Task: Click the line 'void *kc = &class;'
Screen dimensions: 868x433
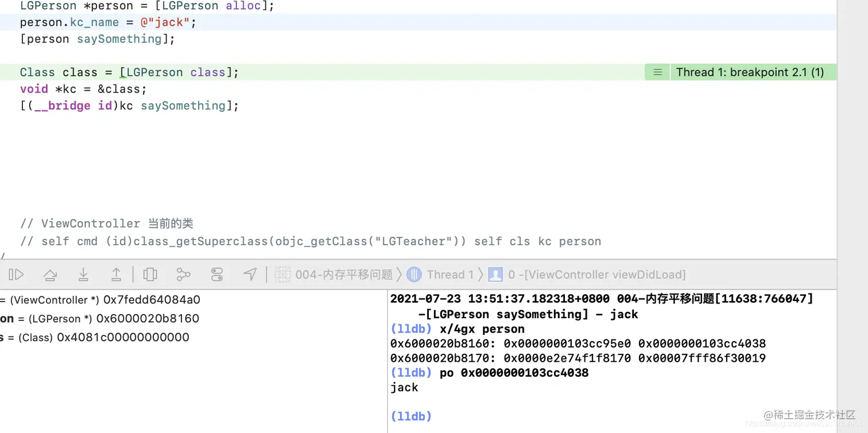Action: click(x=83, y=89)
